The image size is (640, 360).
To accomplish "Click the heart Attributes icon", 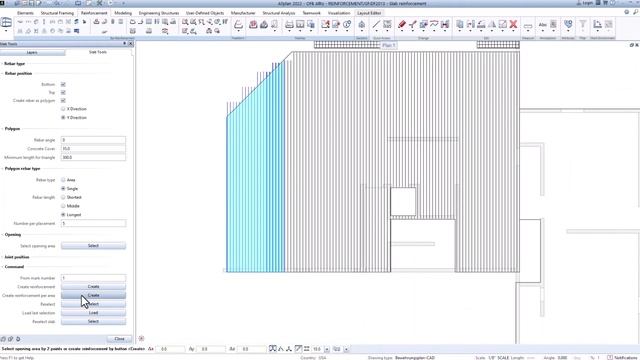I will tap(568, 24).
